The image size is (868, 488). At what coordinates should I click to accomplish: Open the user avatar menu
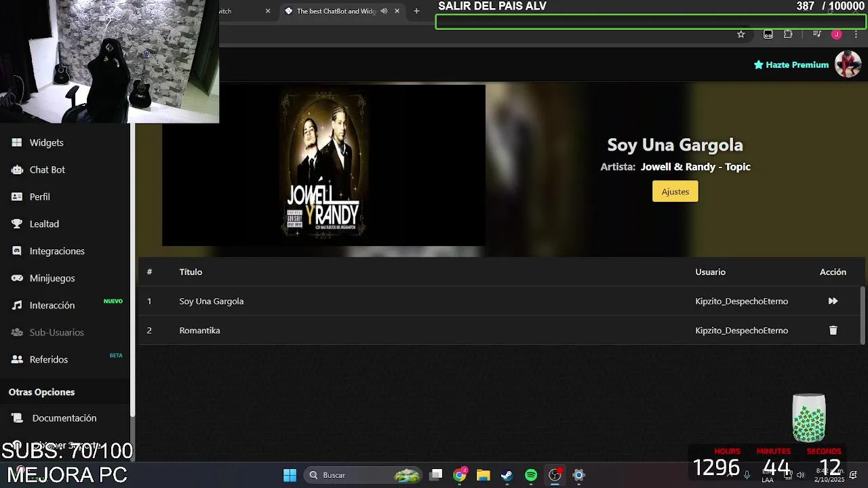[x=848, y=64]
